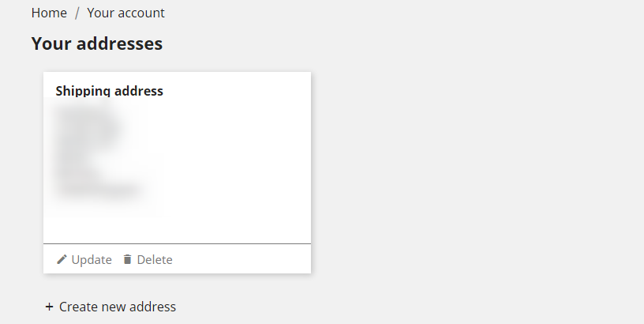The image size is (644, 324).
Task: Click the Your addresses page heading
Action: tap(97, 43)
